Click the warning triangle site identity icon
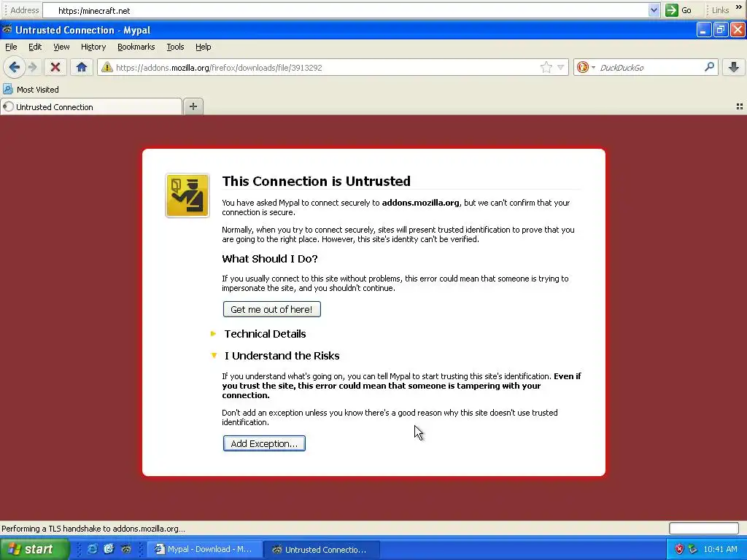The width and height of the screenshot is (747, 560). coord(107,67)
